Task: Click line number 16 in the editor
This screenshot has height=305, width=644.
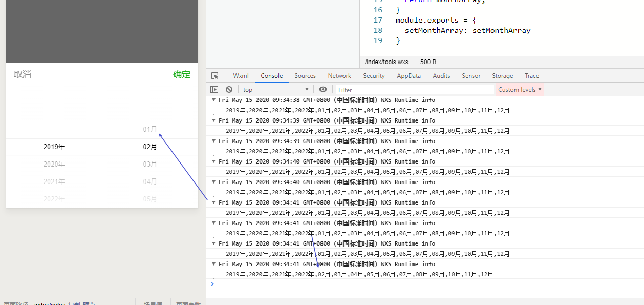Action: tap(378, 10)
